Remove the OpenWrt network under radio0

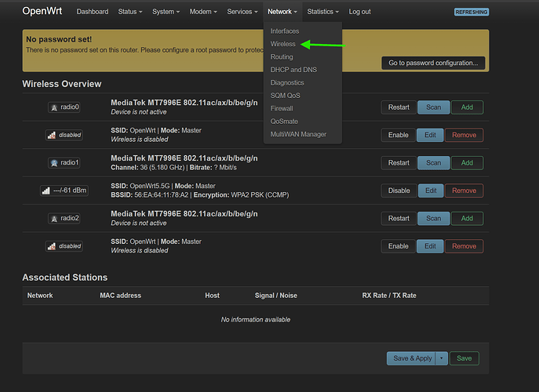pyautogui.click(x=464, y=135)
